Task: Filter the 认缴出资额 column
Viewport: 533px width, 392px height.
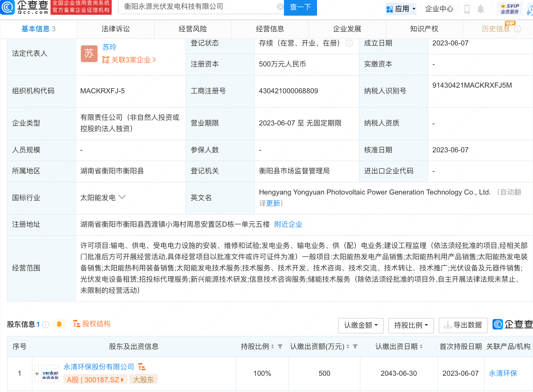Action: (x=355, y=346)
